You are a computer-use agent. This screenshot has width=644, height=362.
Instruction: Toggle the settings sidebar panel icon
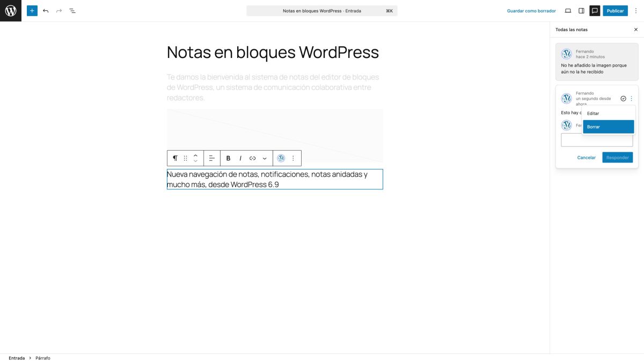(x=581, y=10)
